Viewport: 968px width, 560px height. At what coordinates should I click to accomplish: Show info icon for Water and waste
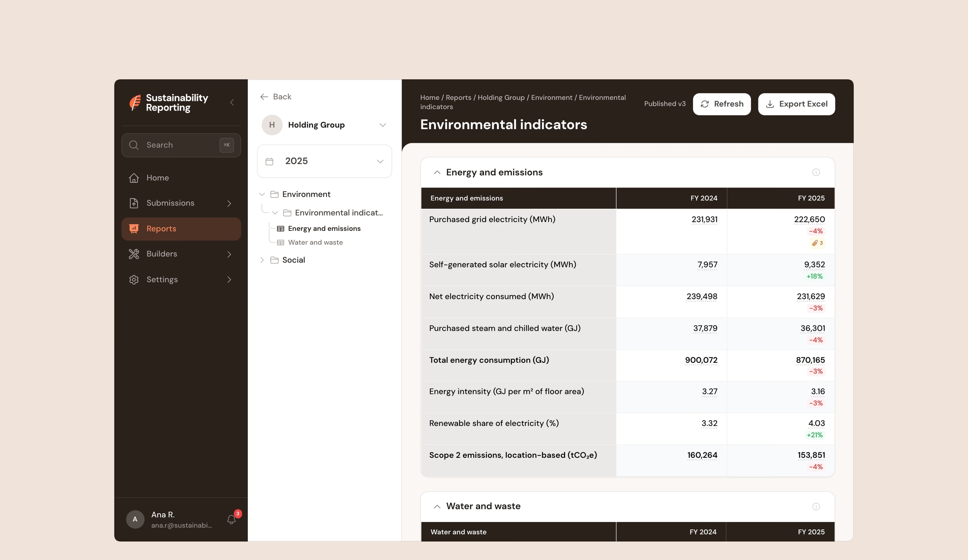[x=816, y=507]
